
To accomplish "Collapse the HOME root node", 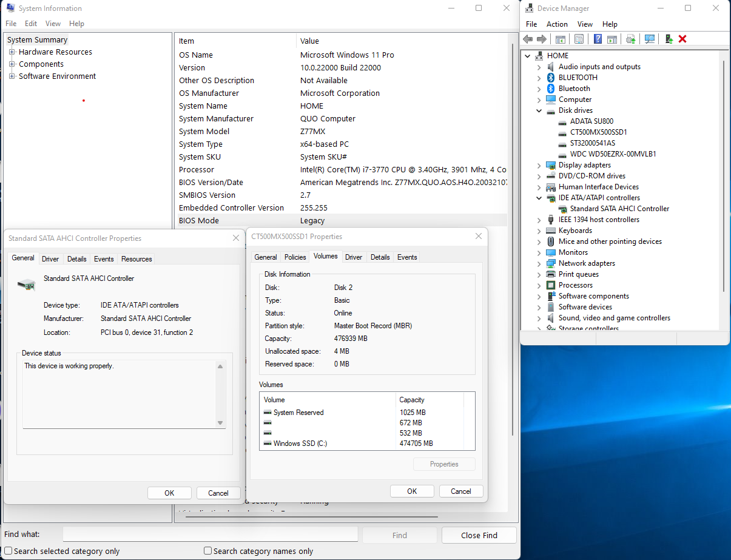I will 527,56.
